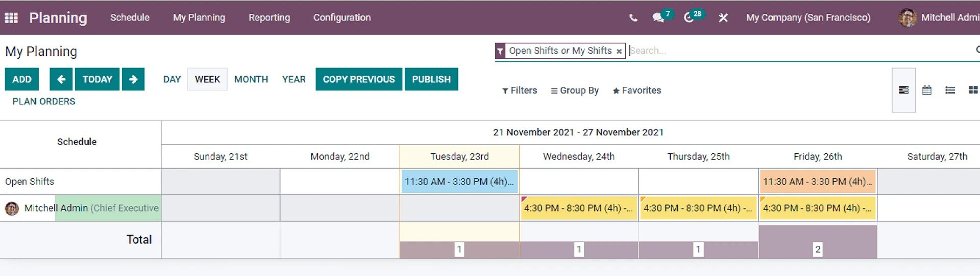This screenshot has width=980, height=276.
Task: Switch to the calendar view icon
Action: pos(927,90)
